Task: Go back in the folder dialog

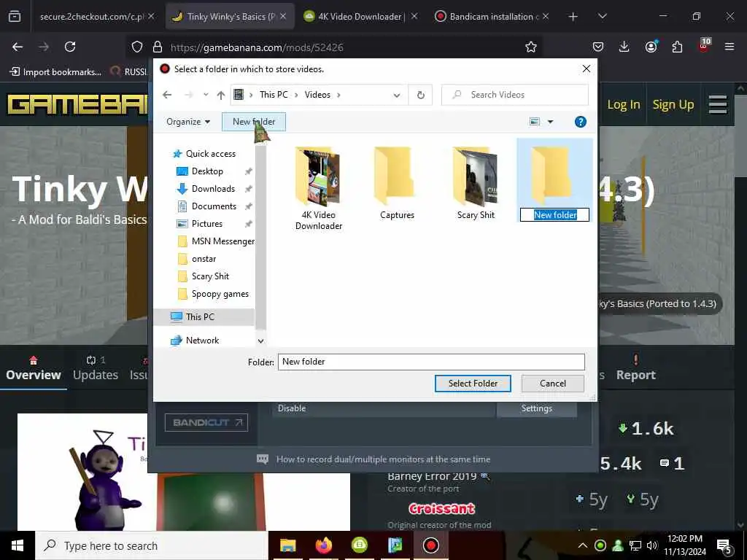Action: (167, 95)
